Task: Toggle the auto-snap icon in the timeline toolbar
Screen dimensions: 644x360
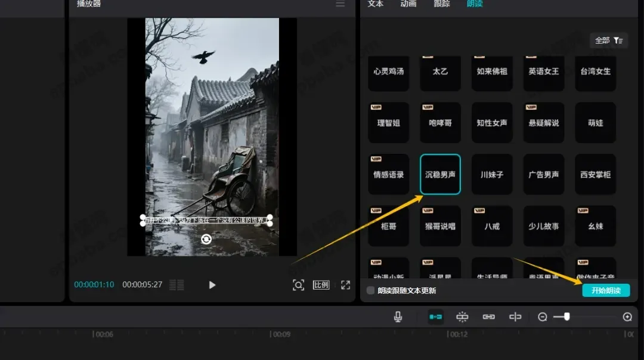Action: pyautogui.click(x=462, y=316)
